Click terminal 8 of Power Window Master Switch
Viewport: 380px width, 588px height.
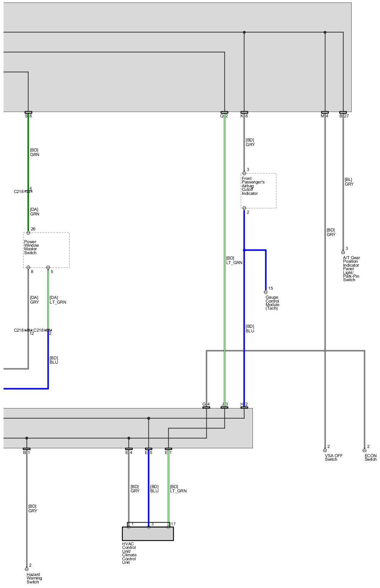[28, 267]
